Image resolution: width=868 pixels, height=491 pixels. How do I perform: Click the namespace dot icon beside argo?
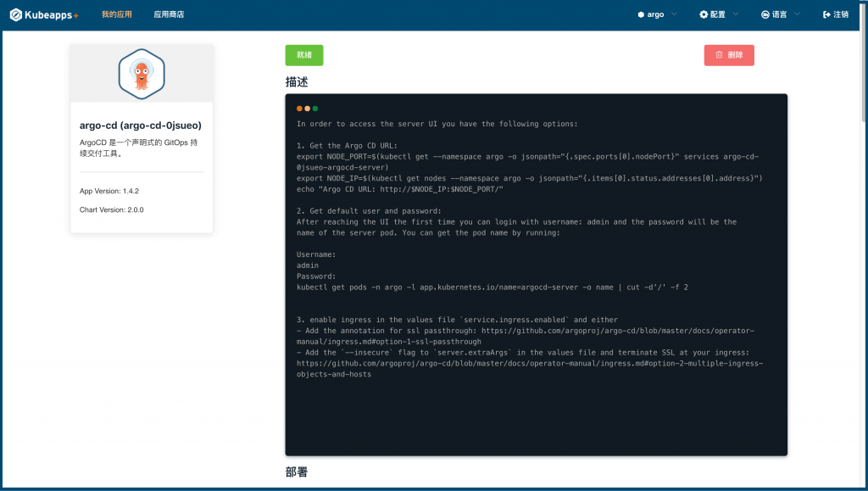(641, 15)
